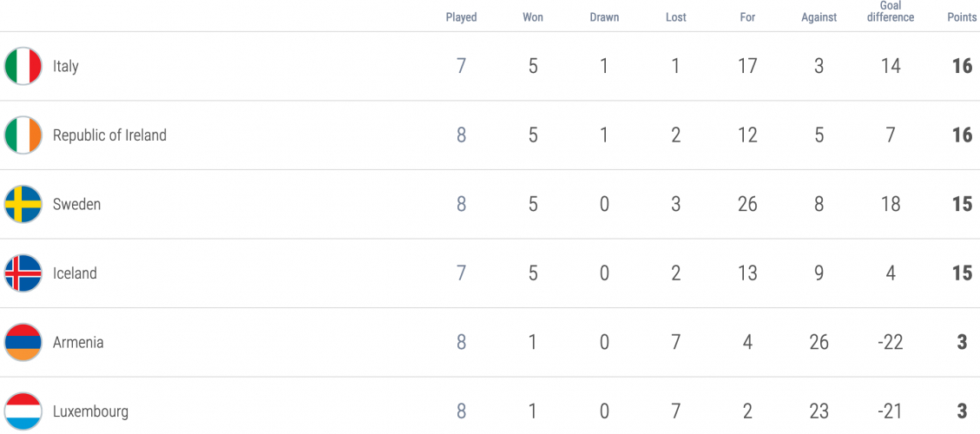980x434 pixels.
Task: Click Sweden's goal difference of 18
Action: 891,205
